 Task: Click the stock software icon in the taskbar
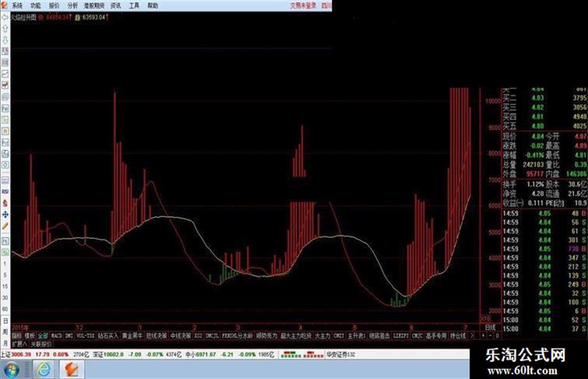72,370
